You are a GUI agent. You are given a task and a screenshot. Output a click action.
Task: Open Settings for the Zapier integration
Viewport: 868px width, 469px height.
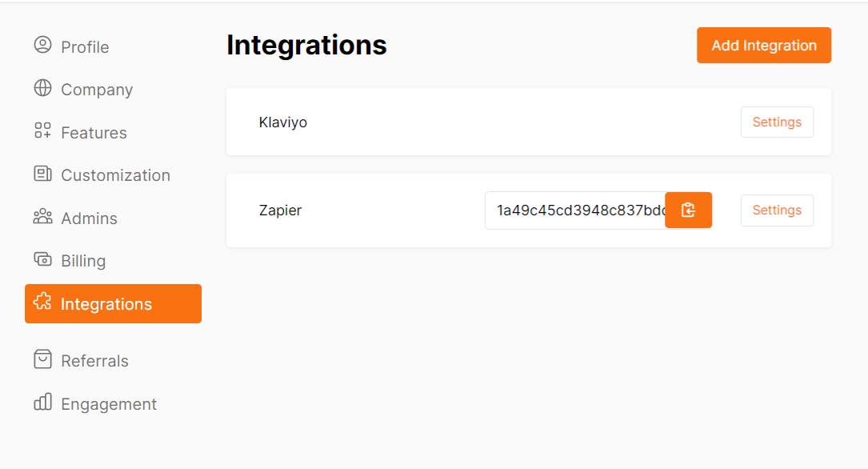[778, 210]
